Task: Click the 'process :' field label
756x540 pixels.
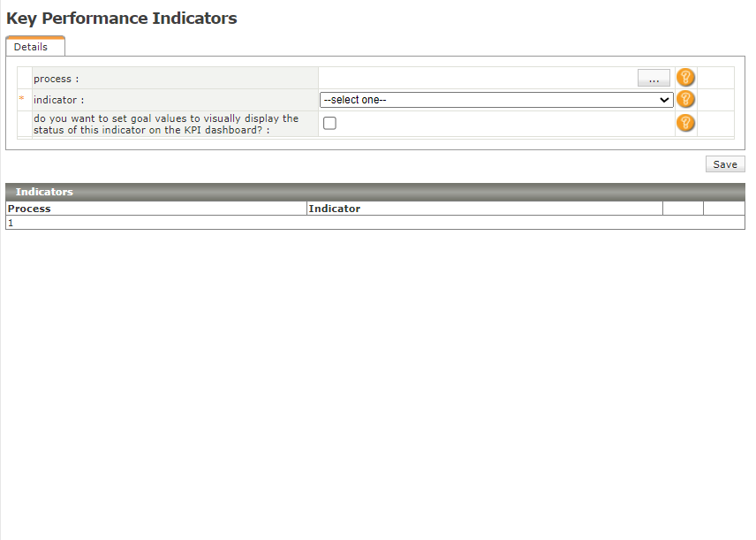Action: (57, 79)
